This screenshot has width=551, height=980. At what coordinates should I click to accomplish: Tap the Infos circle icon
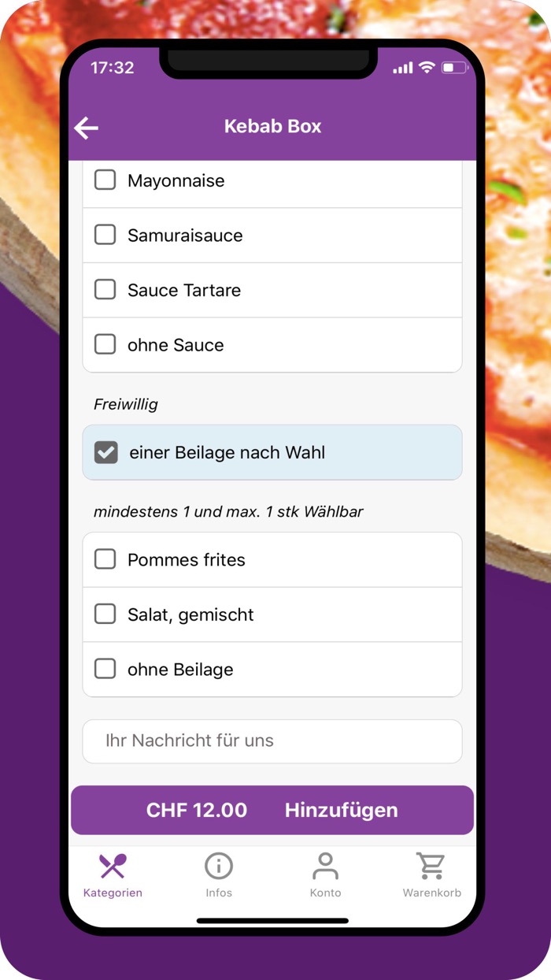pos(219,865)
